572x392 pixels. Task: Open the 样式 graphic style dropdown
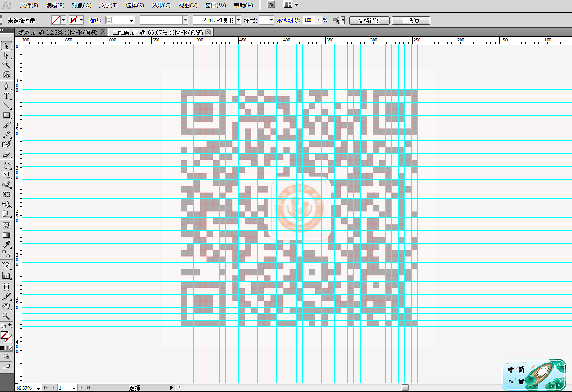point(271,20)
